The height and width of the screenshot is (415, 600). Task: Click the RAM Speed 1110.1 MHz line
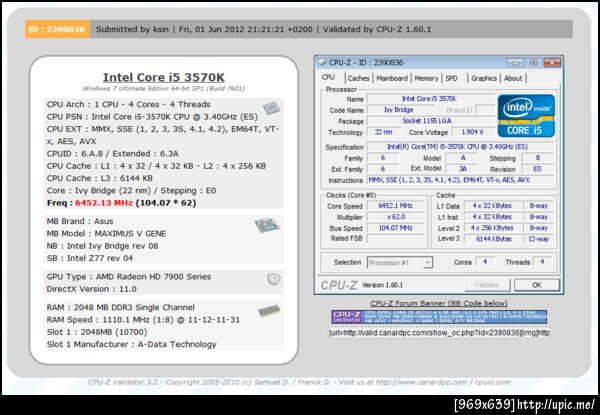(x=143, y=320)
